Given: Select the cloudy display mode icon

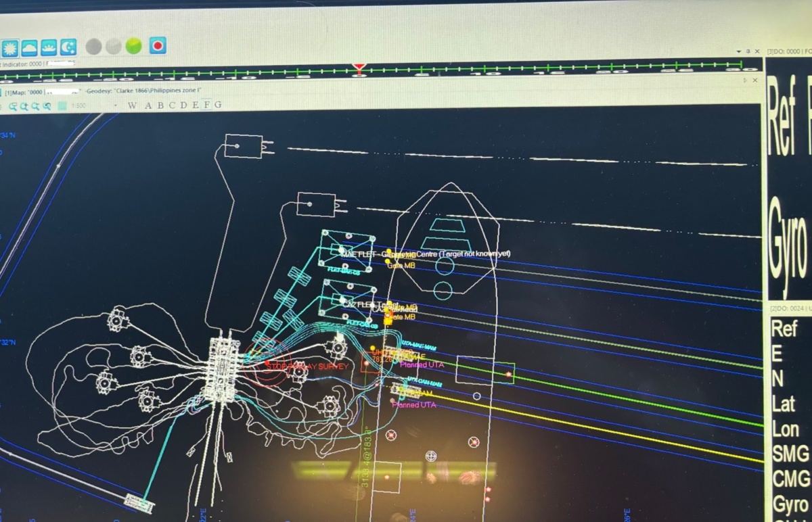Looking at the screenshot, I should coord(30,47).
